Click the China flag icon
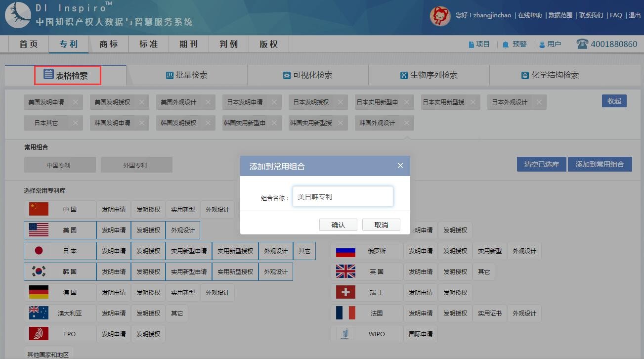644x359 pixels. tap(39, 209)
